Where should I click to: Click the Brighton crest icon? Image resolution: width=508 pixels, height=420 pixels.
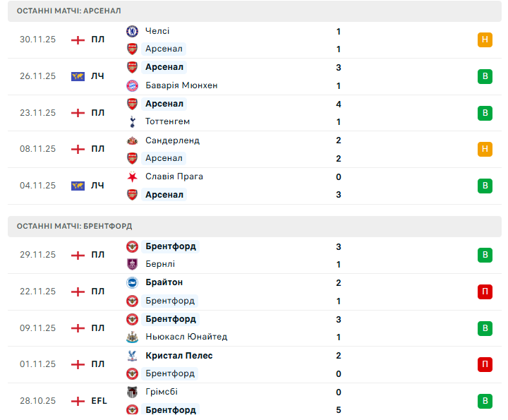[132, 282]
